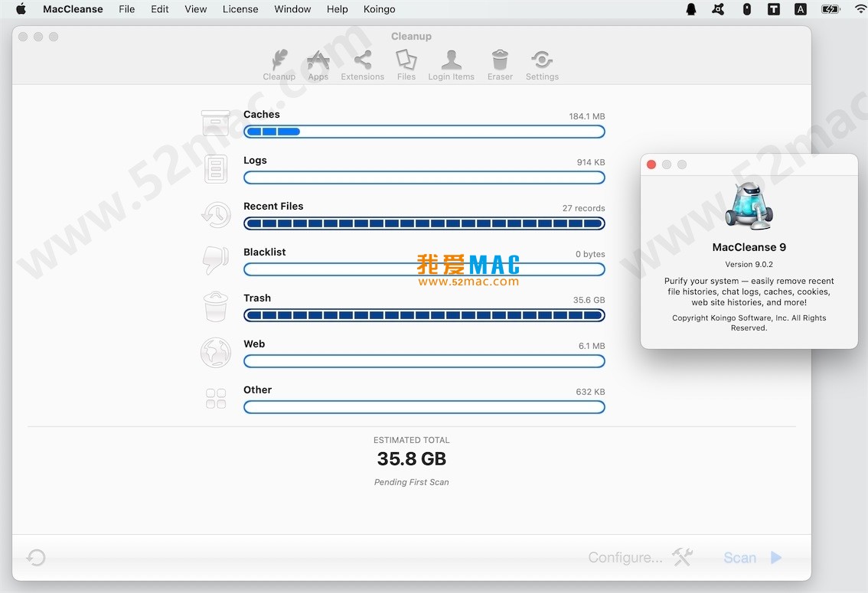
Task: Click the T text tool menu bar icon
Action: [773, 9]
